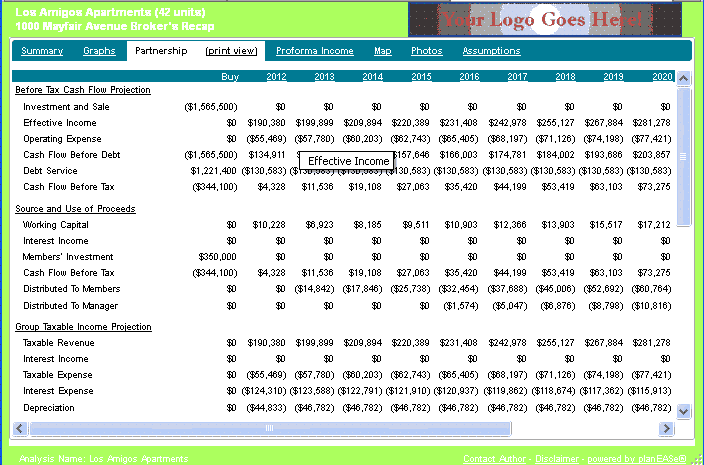
Task: Select the Interest Expense row label
Action: click(58, 391)
